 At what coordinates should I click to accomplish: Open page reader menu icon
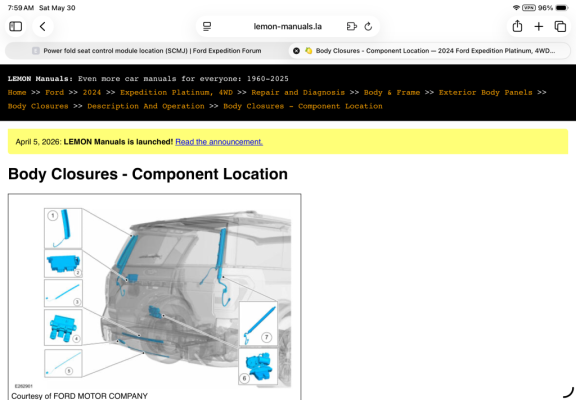point(207,26)
